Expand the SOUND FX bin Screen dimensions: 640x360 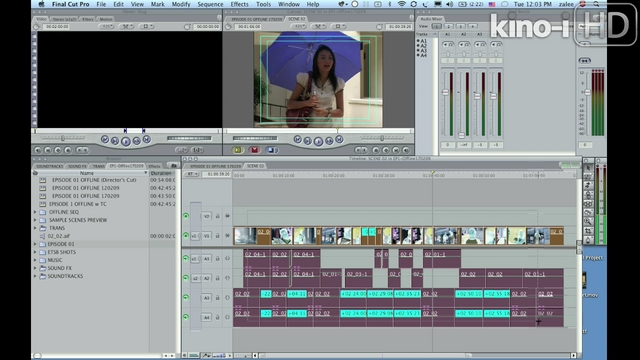[35, 268]
